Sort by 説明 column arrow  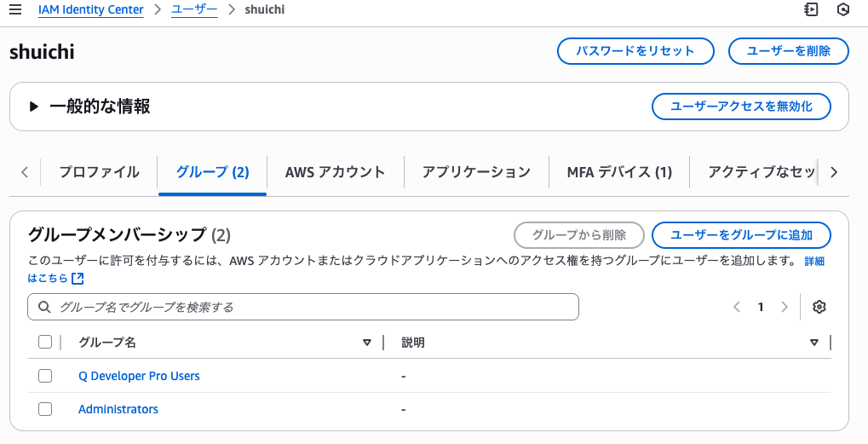pyautogui.click(x=813, y=343)
